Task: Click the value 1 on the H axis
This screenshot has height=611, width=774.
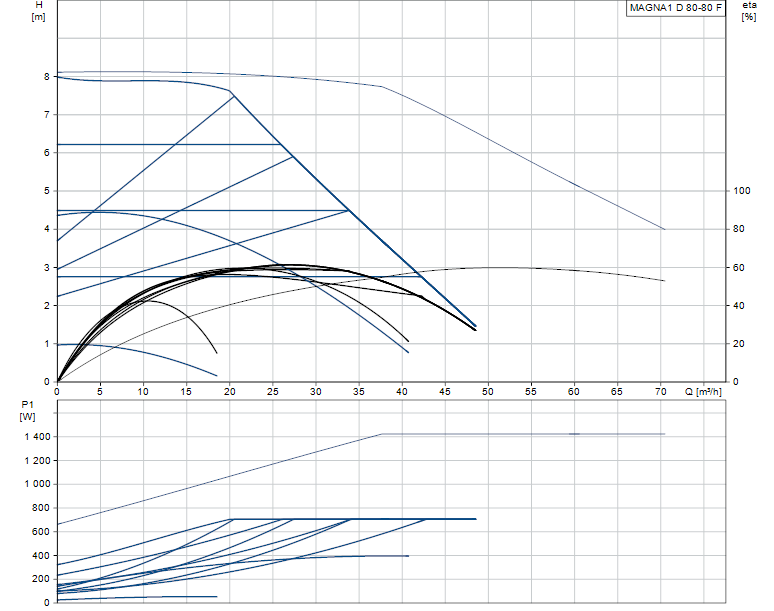Action: pos(47,344)
